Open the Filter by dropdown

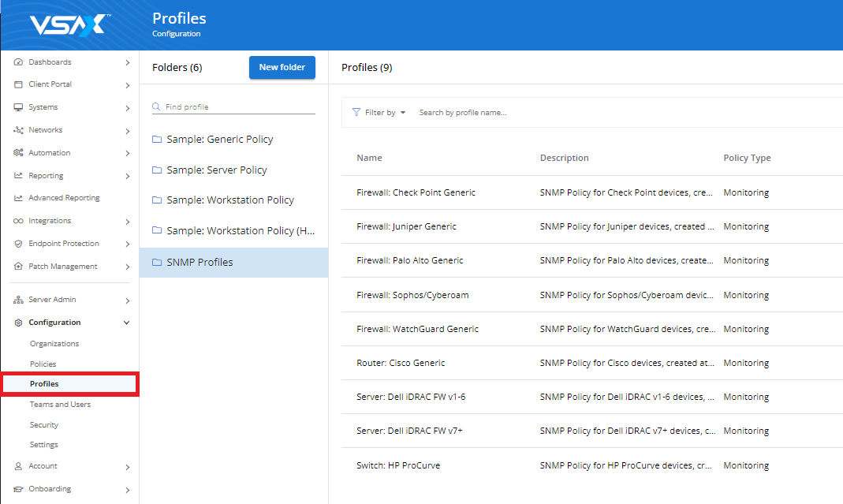pos(379,113)
